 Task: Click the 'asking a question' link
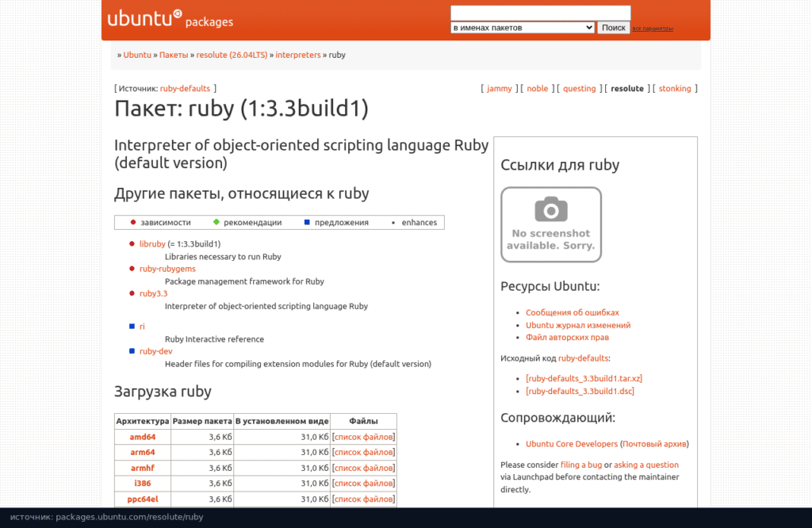point(645,465)
